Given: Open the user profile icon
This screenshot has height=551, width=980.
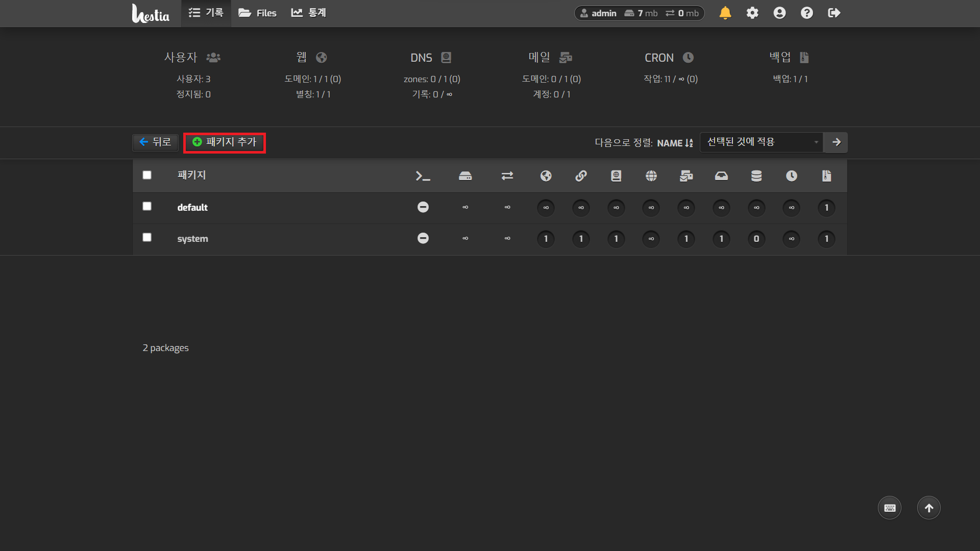Looking at the screenshot, I should pyautogui.click(x=779, y=13).
